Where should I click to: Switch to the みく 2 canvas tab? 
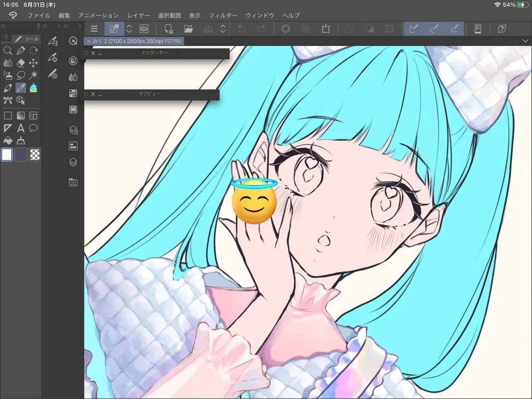134,41
